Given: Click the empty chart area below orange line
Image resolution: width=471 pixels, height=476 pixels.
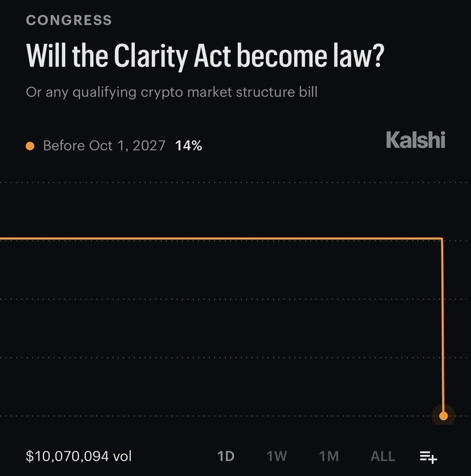Looking at the screenshot, I should click(218, 328).
